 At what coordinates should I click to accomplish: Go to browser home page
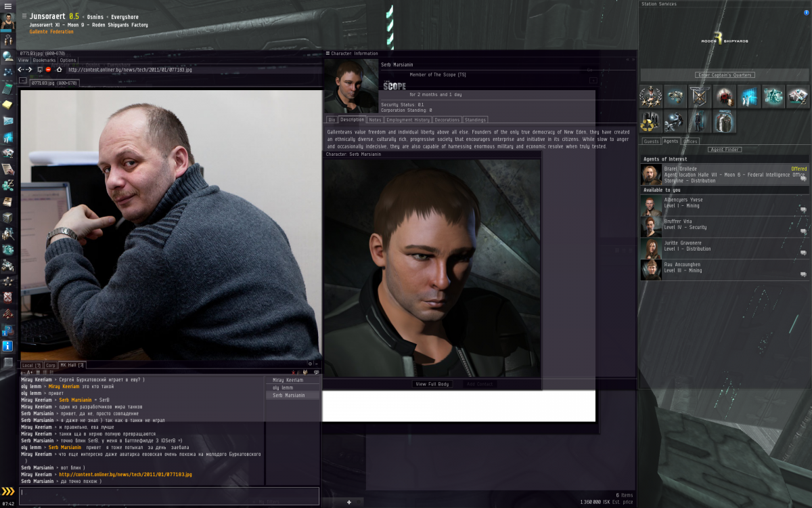[x=59, y=69]
